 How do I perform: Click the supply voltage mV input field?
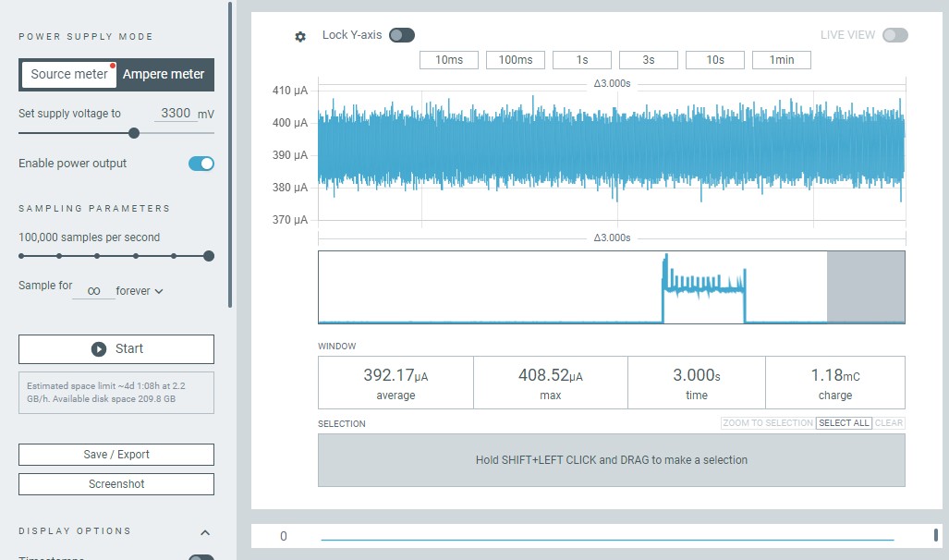[175, 114]
